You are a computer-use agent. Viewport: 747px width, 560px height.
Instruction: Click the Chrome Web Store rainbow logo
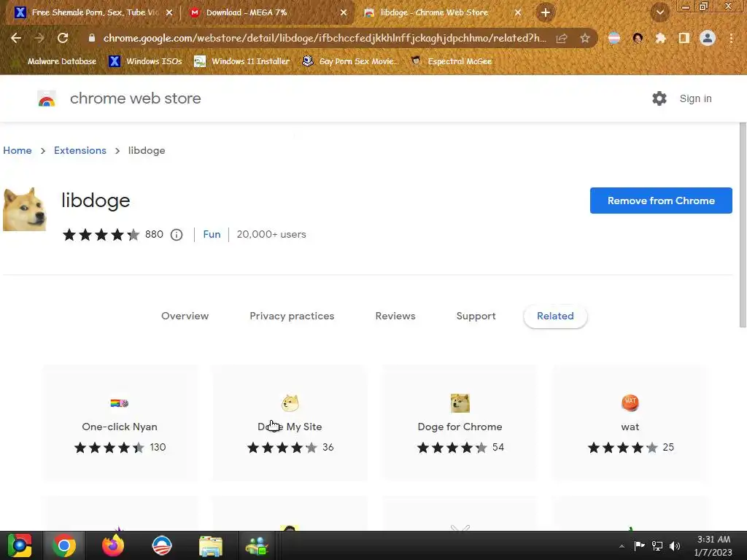click(47, 98)
